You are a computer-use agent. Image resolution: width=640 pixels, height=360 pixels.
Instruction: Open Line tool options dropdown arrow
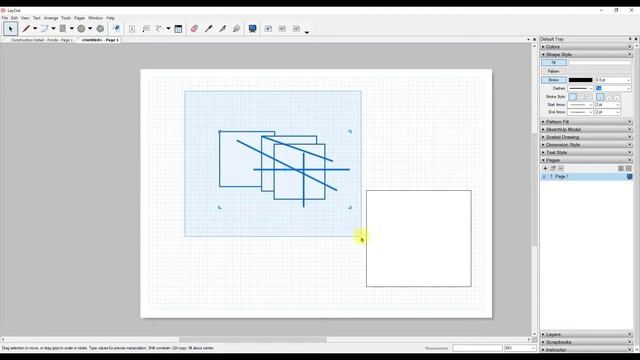tap(35, 29)
